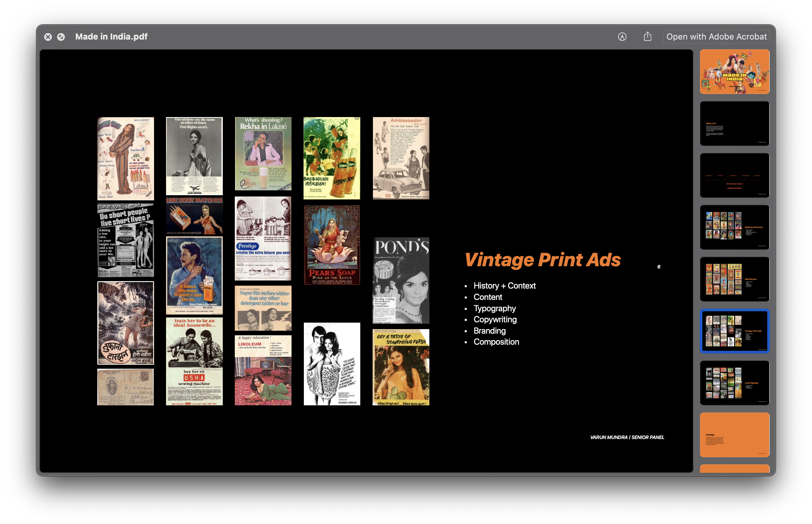
Task: Click the Use Cock Matches ad image
Action: coord(194,216)
